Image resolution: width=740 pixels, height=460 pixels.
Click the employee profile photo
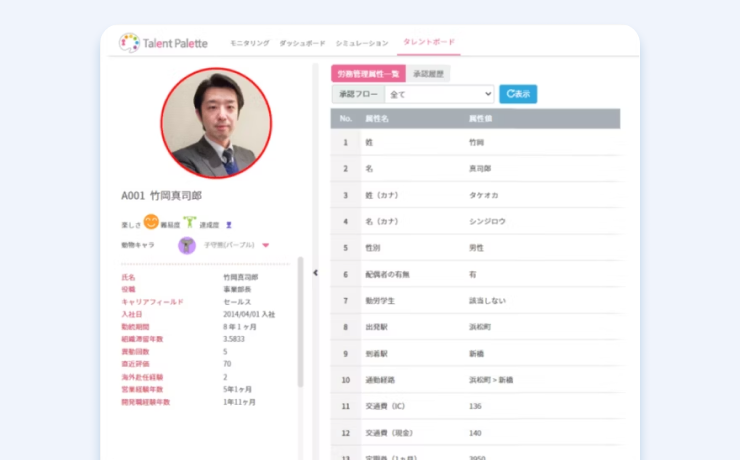point(216,123)
